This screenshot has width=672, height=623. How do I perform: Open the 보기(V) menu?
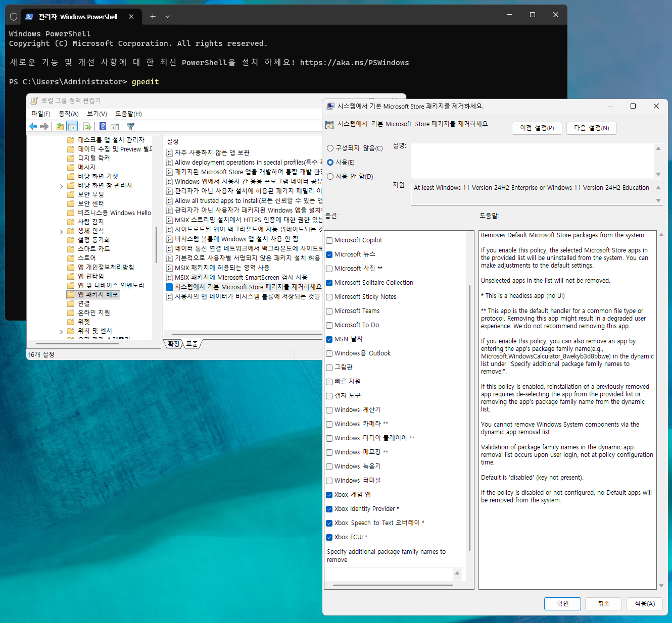[x=97, y=114]
